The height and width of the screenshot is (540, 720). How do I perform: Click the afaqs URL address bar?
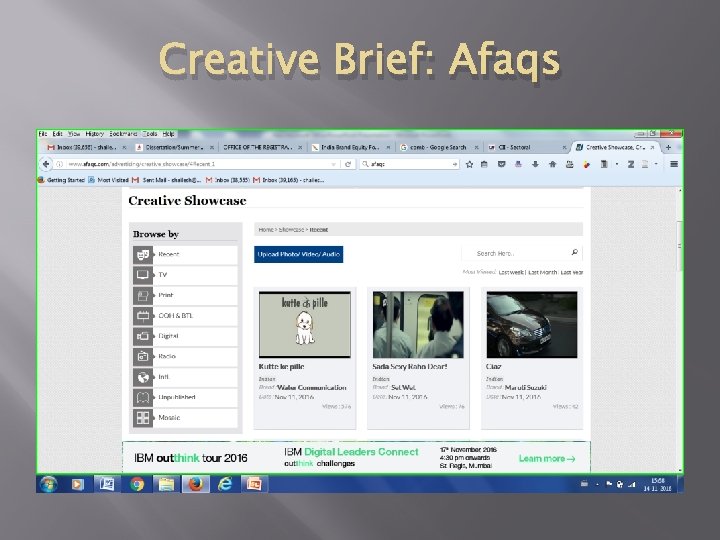[197, 164]
